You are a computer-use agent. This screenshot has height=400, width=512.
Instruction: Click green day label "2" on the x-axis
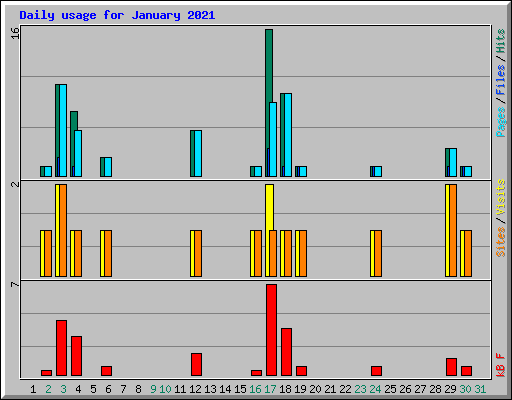pyautogui.click(x=48, y=389)
